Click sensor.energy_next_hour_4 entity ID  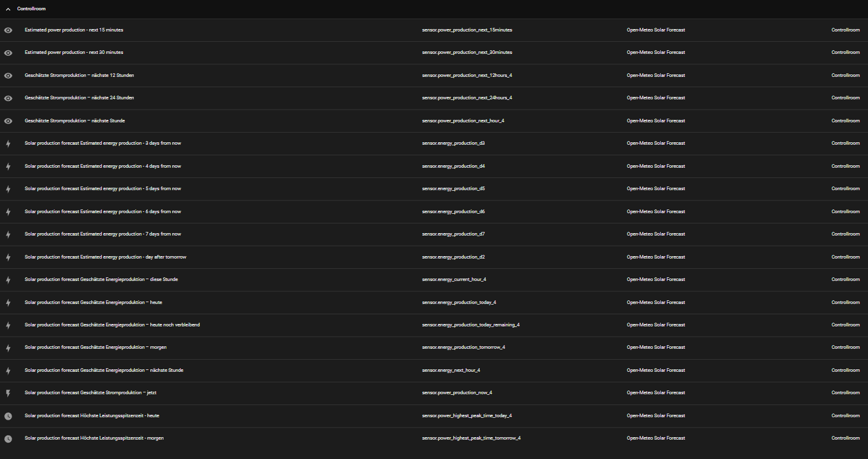pyautogui.click(x=451, y=371)
